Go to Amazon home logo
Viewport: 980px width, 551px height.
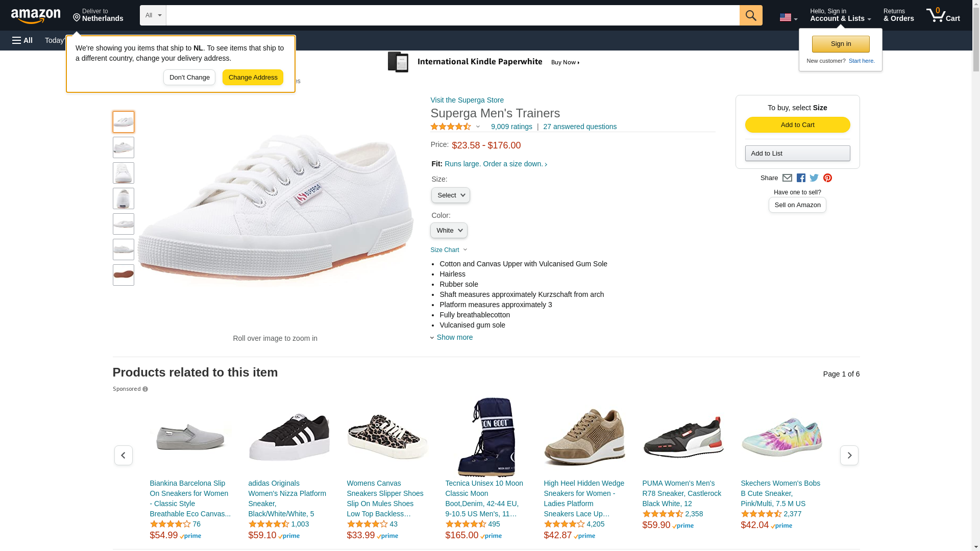pyautogui.click(x=36, y=16)
